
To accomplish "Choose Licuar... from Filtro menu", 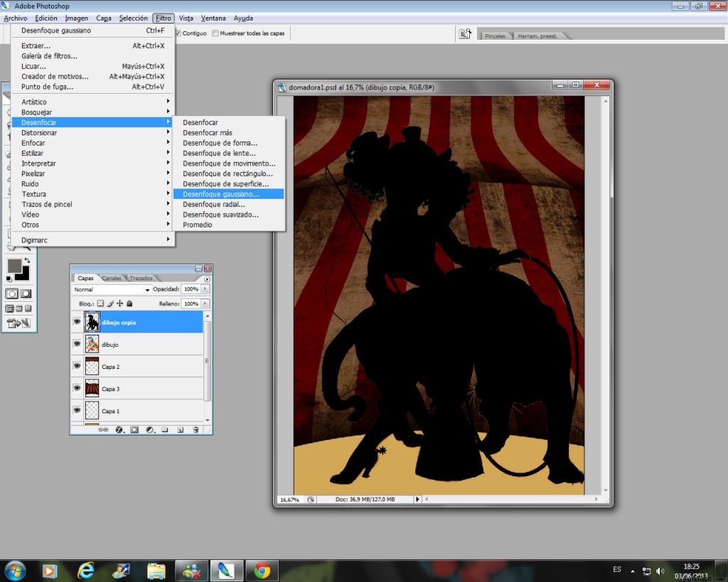I will [x=93, y=66].
